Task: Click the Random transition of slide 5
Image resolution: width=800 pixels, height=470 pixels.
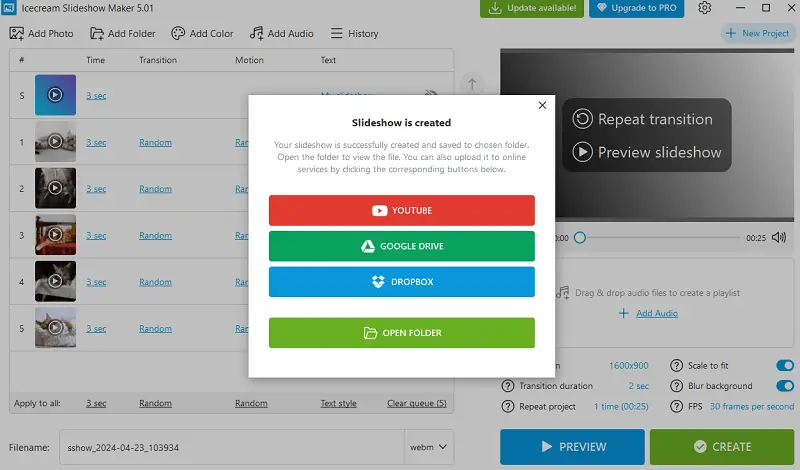Action: (x=155, y=329)
